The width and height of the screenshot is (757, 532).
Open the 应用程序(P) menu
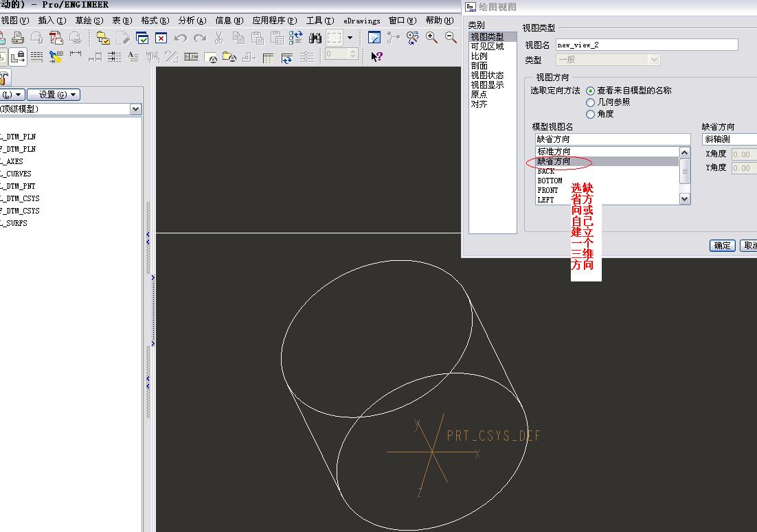coord(275,21)
